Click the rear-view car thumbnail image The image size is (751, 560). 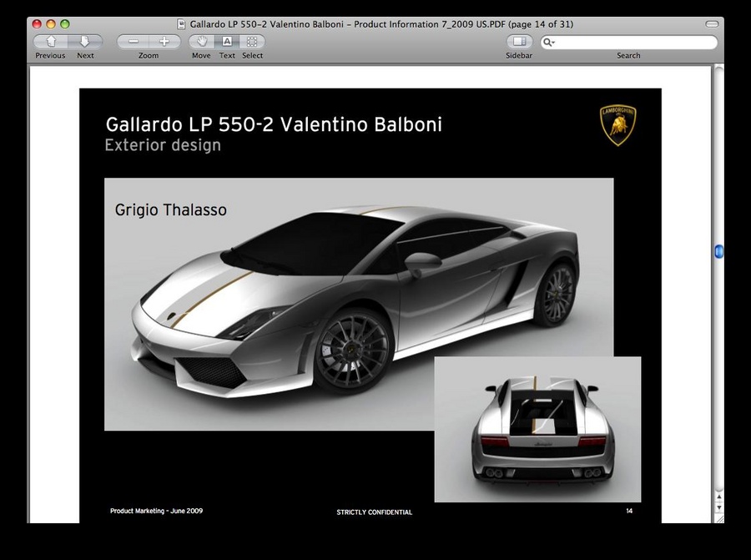[x=537, y=430]
